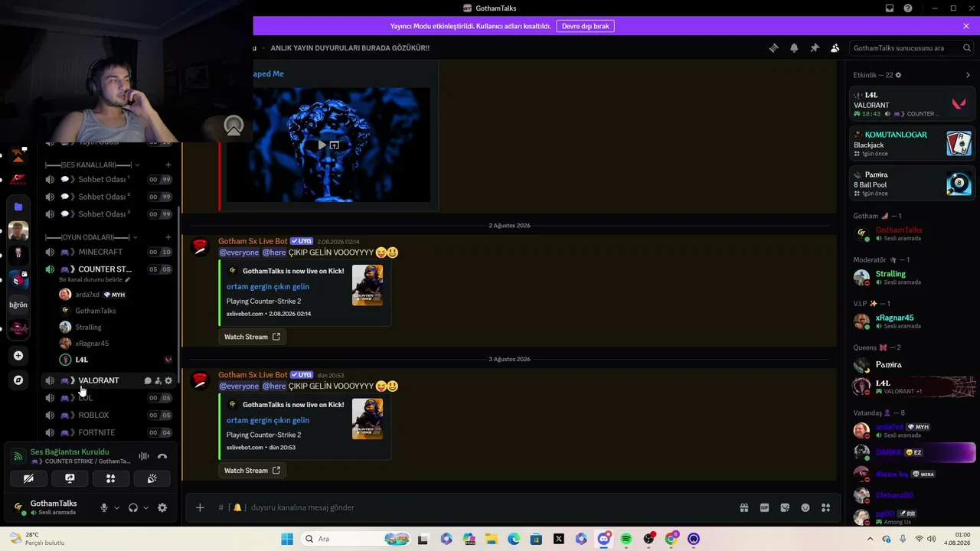
Task: Join the FORTNITE voice channel
Action: pyautogui.click(x=108, y=432)
